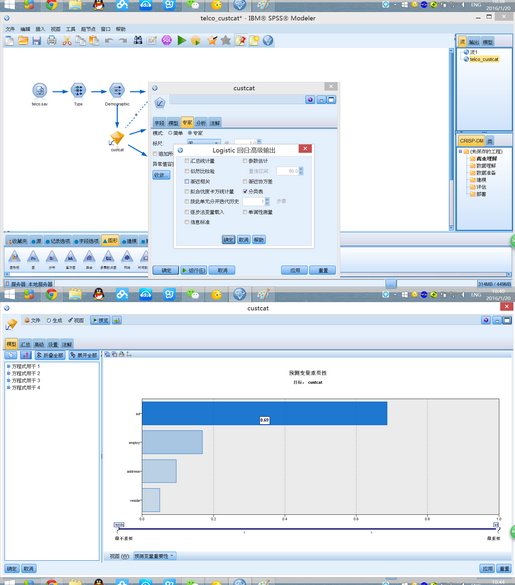515x585 pixels.
Task: Select the Type node on the canvas
Action: tap(78, 91)
